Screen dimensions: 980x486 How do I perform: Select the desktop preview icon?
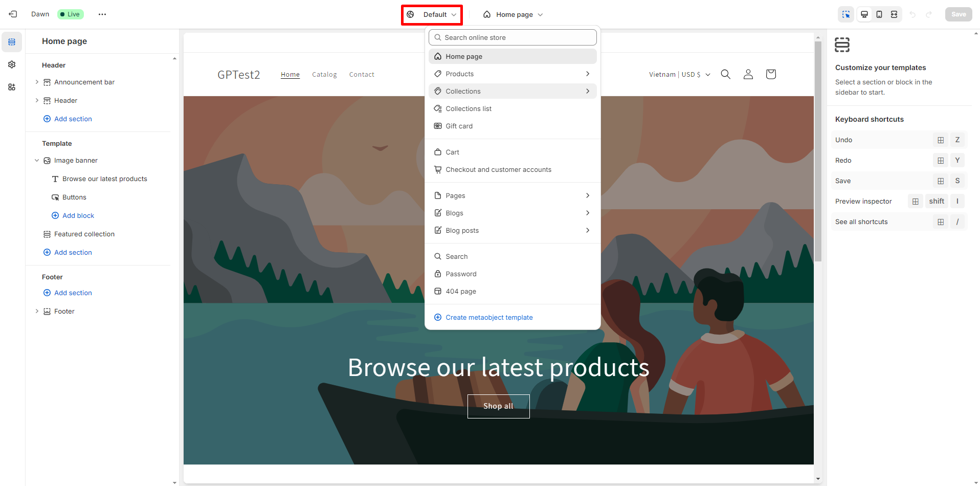[x=864, y=14]
